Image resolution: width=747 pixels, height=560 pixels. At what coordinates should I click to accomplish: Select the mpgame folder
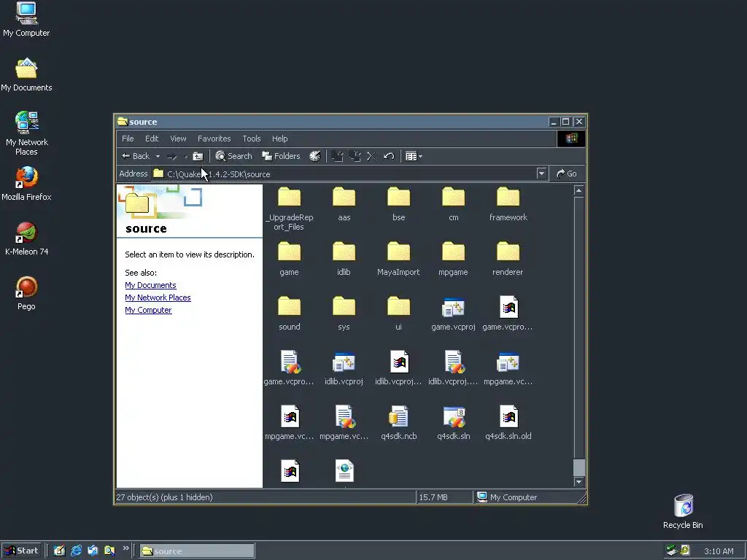pos(454,260)
